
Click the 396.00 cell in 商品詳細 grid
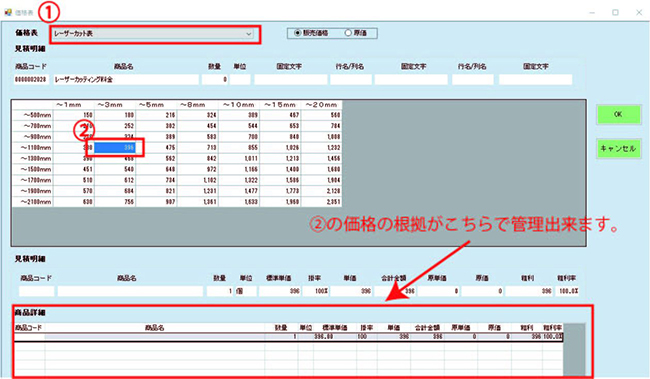click(x=335, y=337)
